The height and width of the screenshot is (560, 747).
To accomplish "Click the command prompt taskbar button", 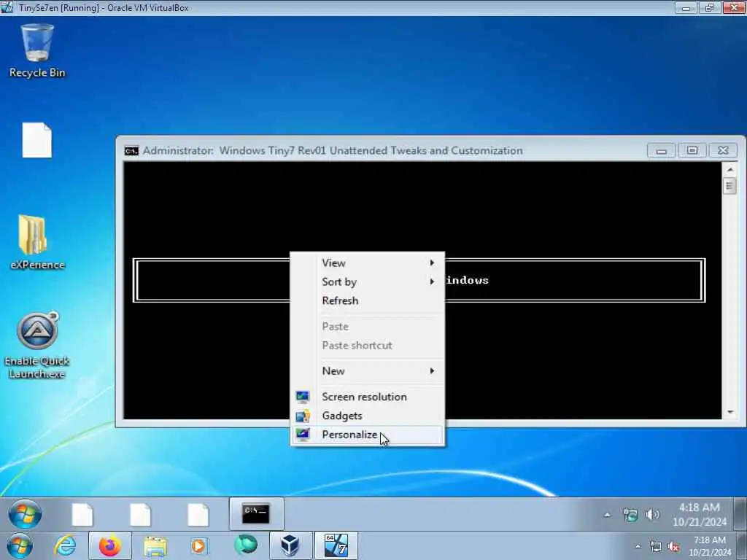I will [256, 514].
